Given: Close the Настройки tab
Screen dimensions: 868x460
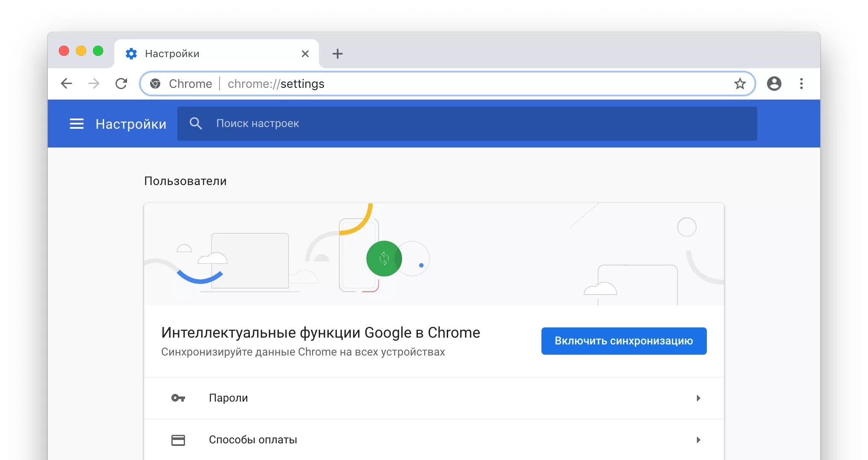Looking at the screenshot, I should click(305, 54).
